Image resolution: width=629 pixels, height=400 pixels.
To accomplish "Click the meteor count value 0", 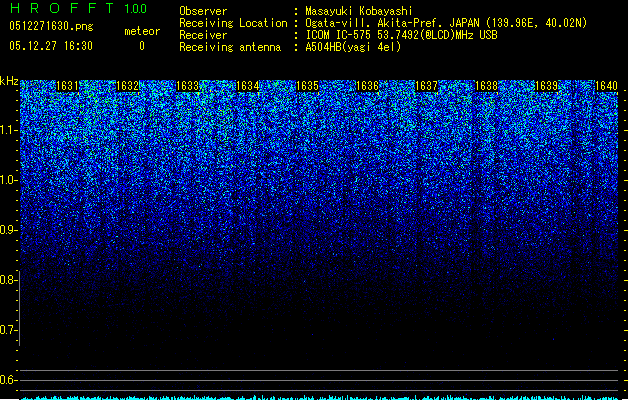I will tap(142, 46).
